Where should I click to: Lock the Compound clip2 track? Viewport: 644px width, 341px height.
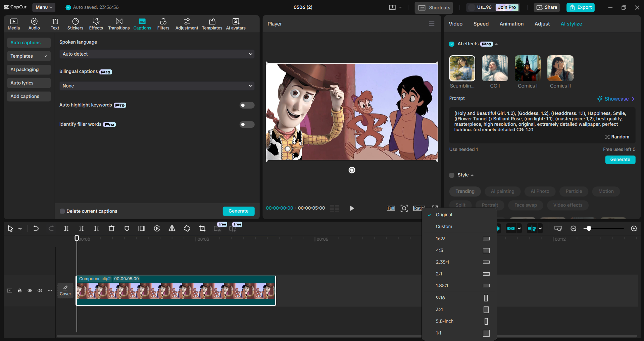19,290
